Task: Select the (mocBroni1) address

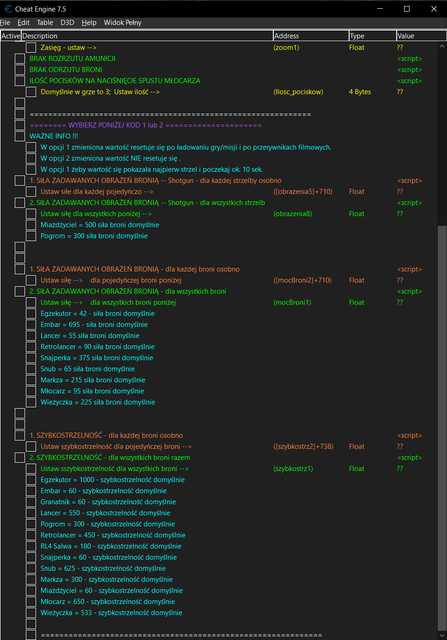Action: click(x=292, y=302)
